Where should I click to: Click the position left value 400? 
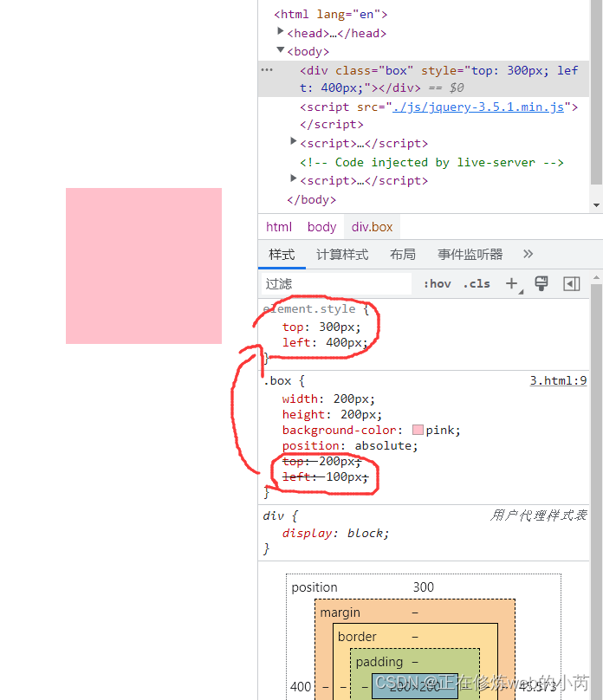tap(301, 687)
